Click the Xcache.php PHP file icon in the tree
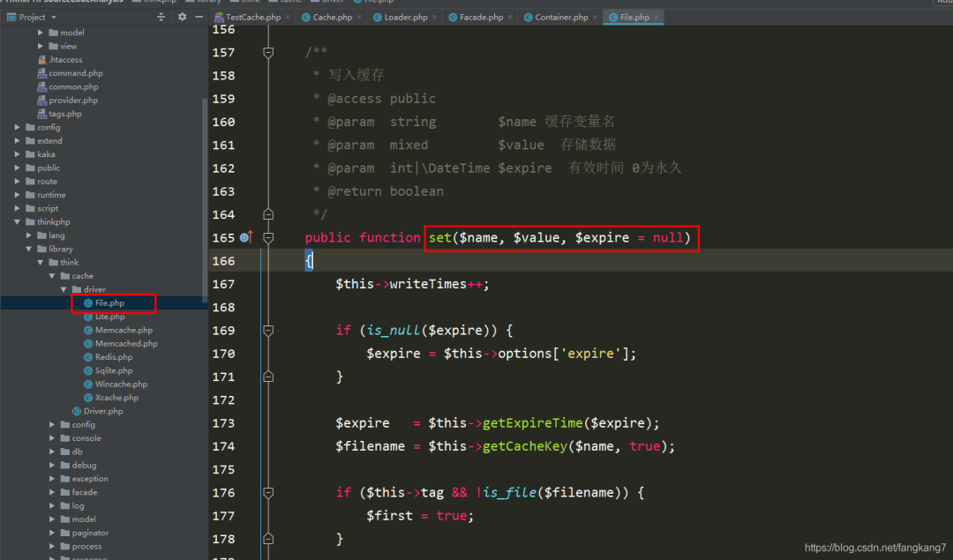Screen dimensions: 953x560 coord(89,397)
